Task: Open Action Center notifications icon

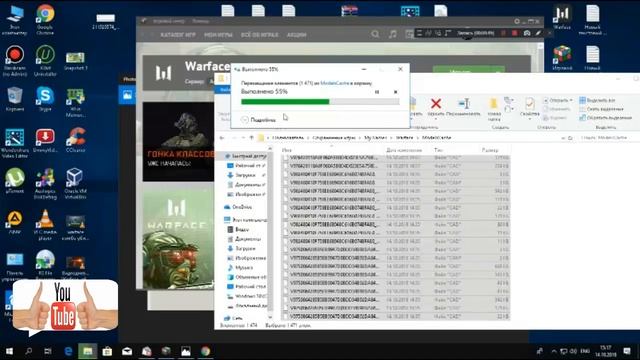Action: coord(627,351)
